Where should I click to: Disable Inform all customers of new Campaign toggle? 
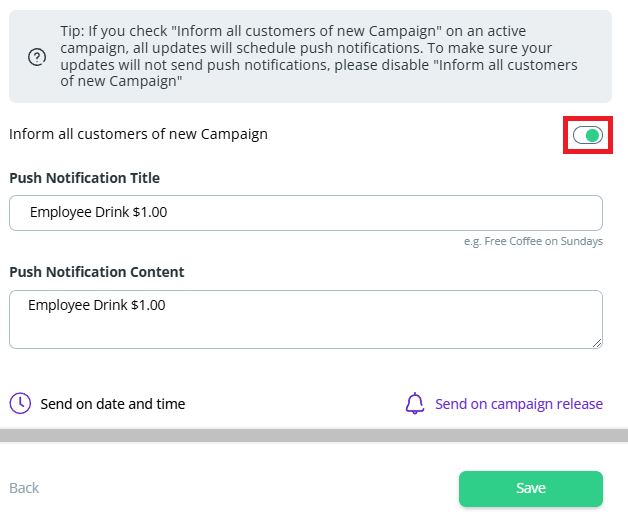pos(588,135)
